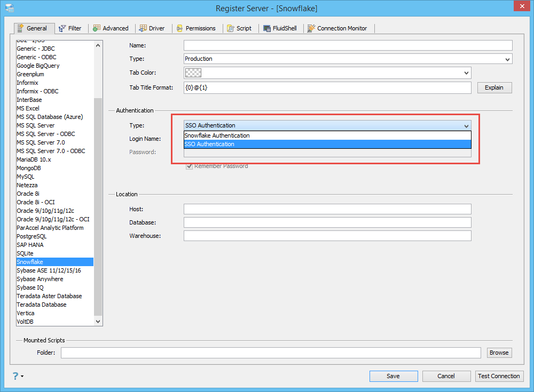Select Oracle 8i - OCI entry
Viewport: 534px width, 392px height.
click(x=55, y=202)
